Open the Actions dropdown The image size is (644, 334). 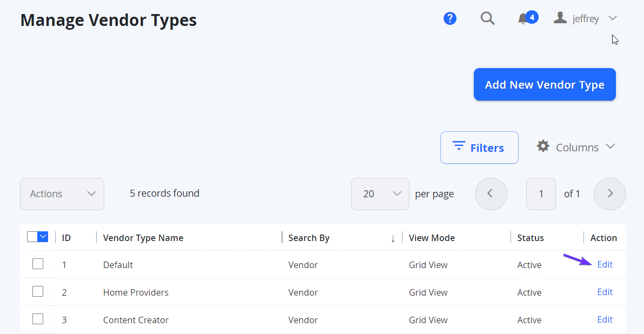[62, 194]
